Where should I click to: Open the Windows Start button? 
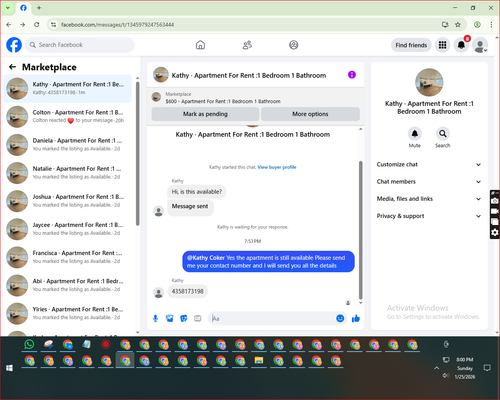9,368
